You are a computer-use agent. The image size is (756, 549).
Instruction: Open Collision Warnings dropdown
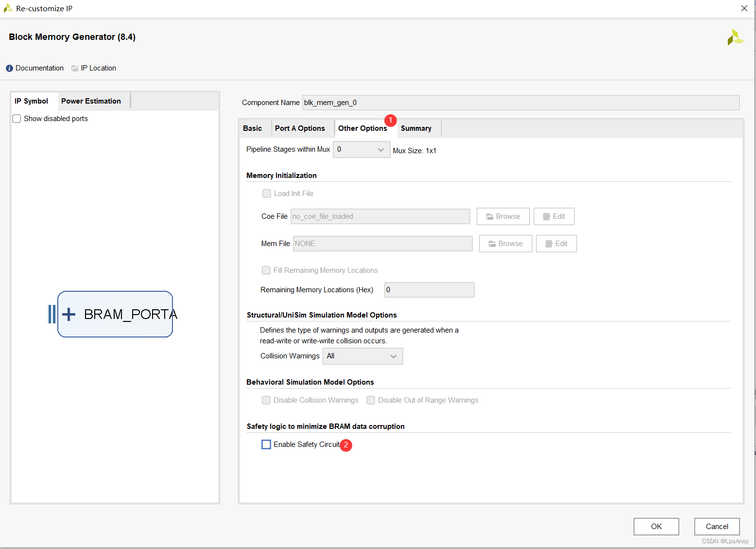[x=362, y=356]
